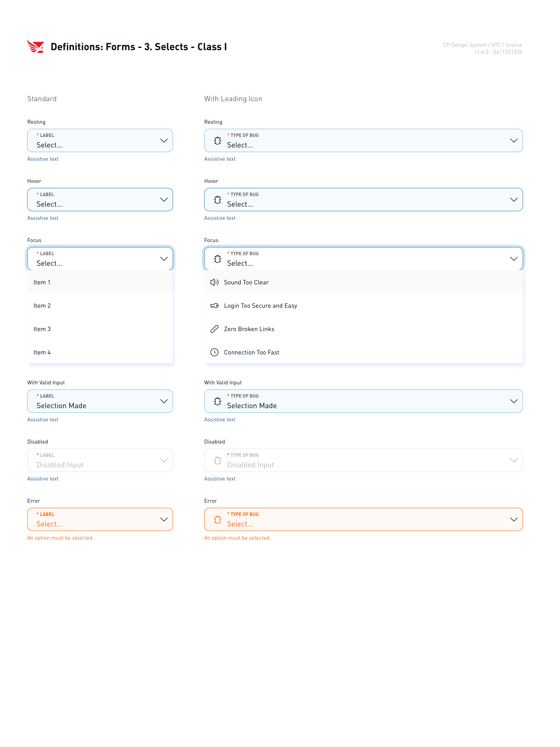Click Assistive text under Type of Bug Selection Made
Image resolution: width=560 pixels, height=747 pixels.
220,420
